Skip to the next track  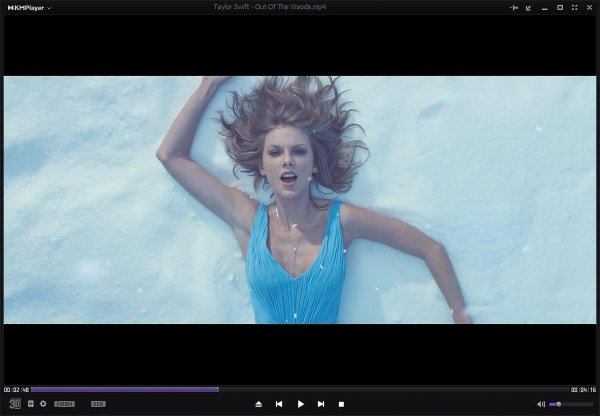pyautogui.click(x=321, y=404)
